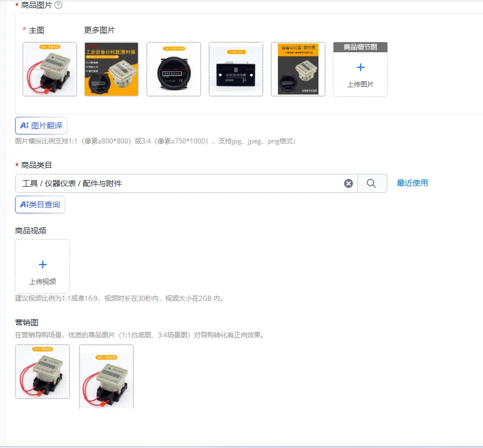Select the 主图 main product thumbnail

pyautogui.click(x=49, y=69)
